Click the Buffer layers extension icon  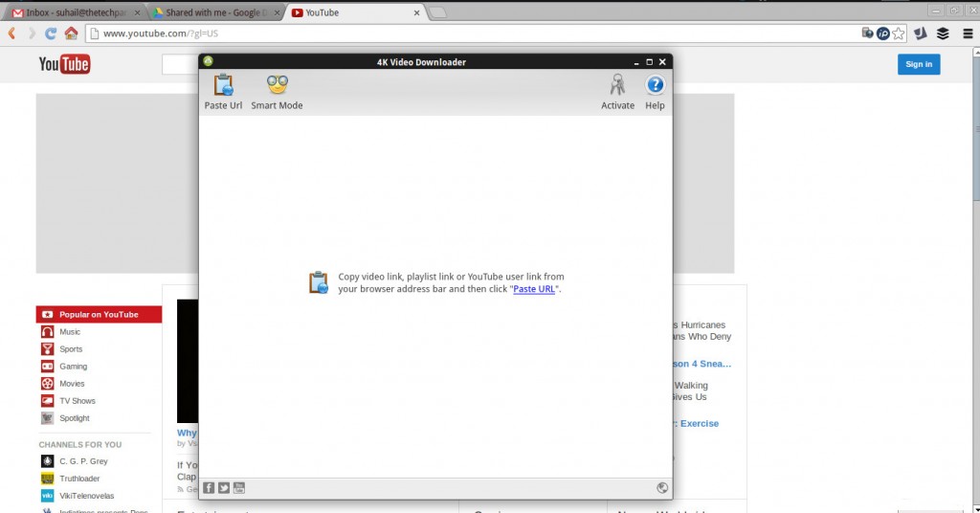pos(943,33)
